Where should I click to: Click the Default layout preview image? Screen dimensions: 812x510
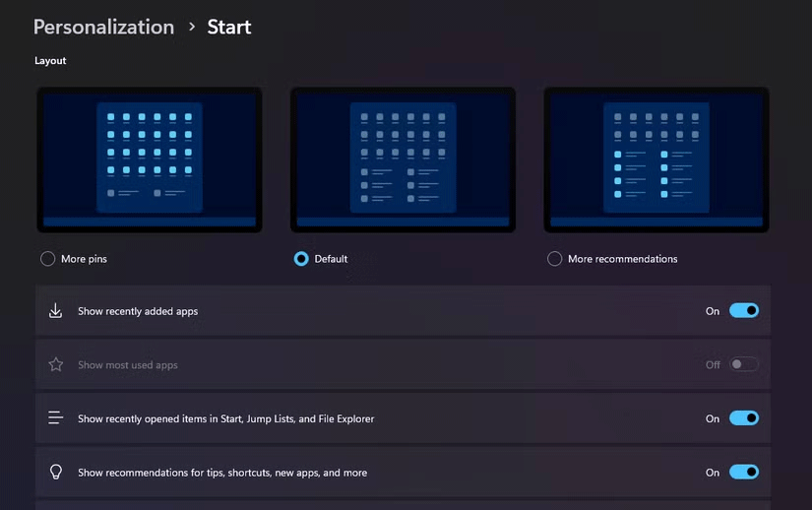point(403,159)
